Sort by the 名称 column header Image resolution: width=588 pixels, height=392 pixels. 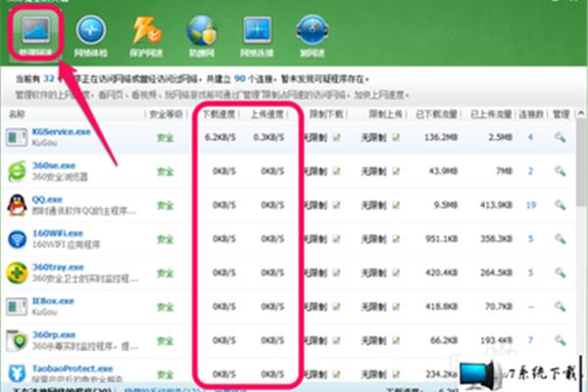17,114
